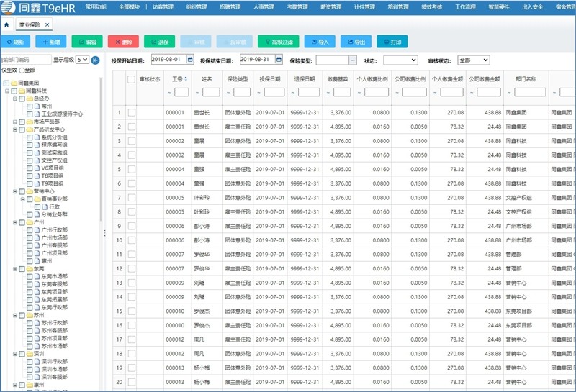Click the home icon tab
Viewport: 576px width, 392px height.
point(6,24)
